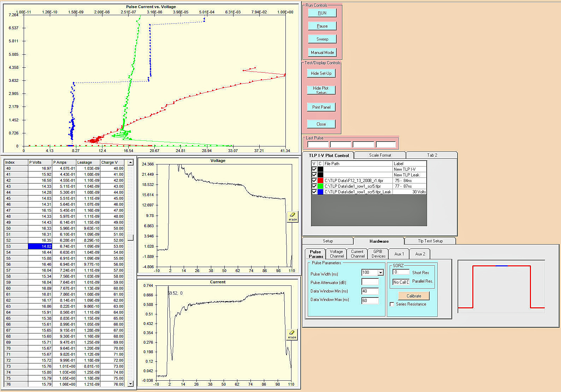Uncheck visibility for F12_13_200B_r1.tlpr file
This screenshot has width=561, height=392.
pos(314,181)
